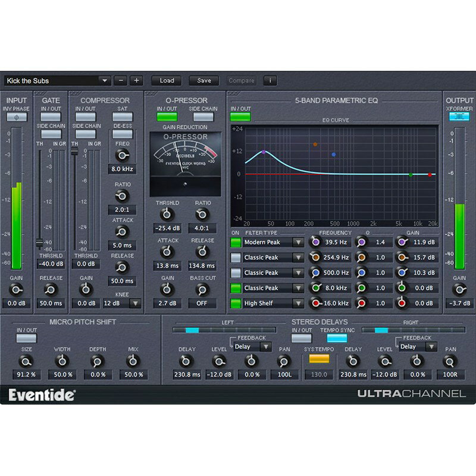Click the Sys Tempo field
Screen dimensions: 476x476
(320, 374)
